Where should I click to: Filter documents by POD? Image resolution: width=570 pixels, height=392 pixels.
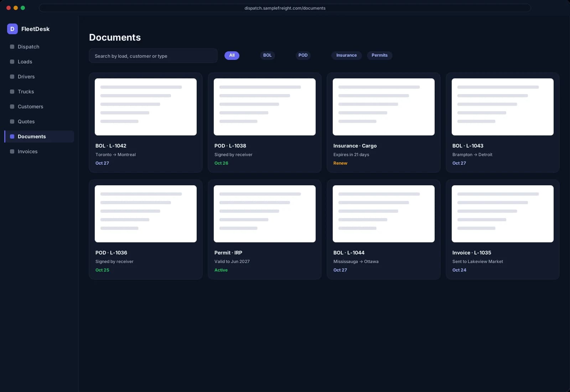tap(303, 55)
